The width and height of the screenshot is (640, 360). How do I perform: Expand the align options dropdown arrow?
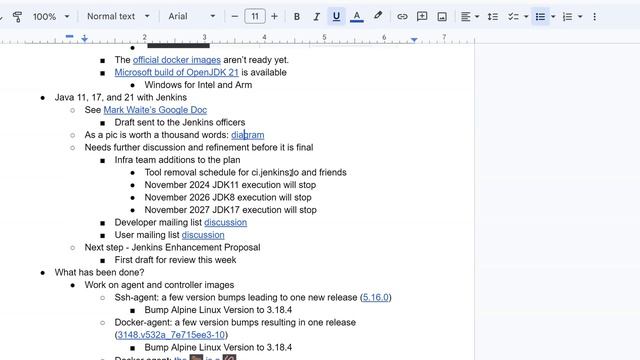pos(477,17)
